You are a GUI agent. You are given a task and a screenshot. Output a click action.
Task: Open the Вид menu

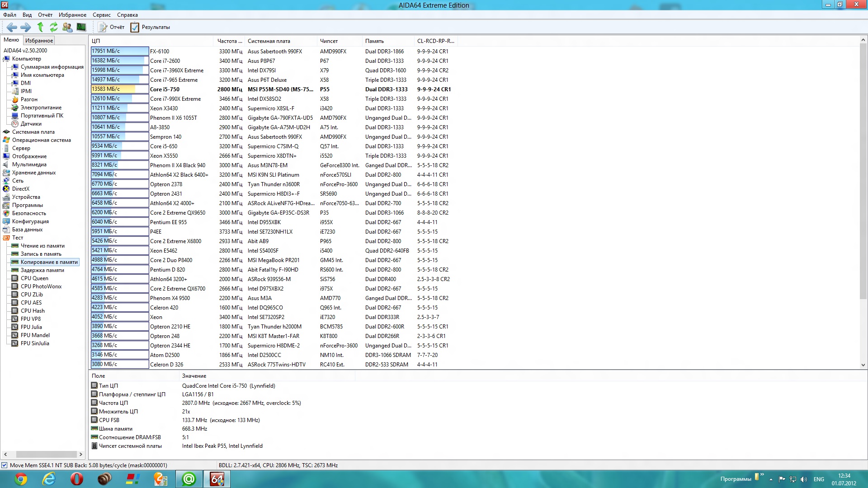pyautogui.click(x=27, y=15)
